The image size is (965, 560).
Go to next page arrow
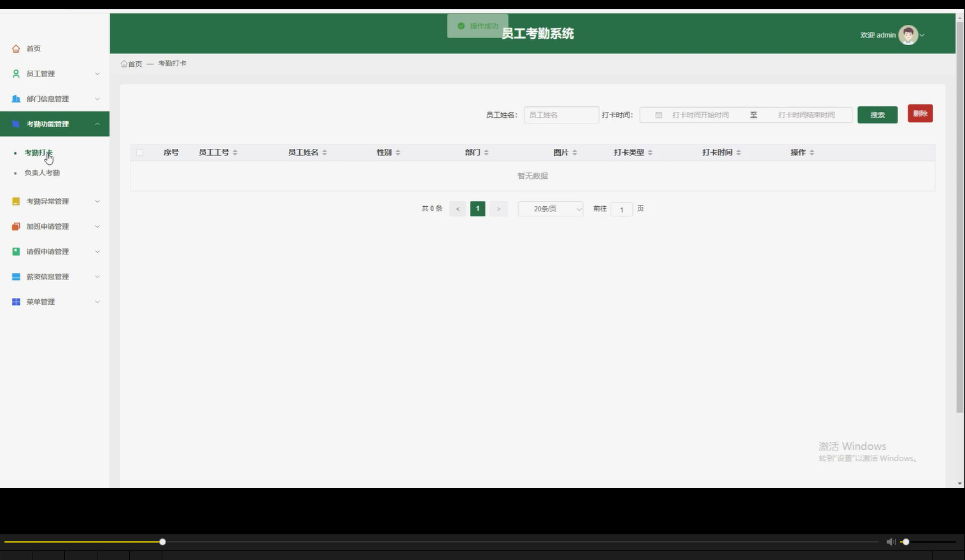[498, 209]
